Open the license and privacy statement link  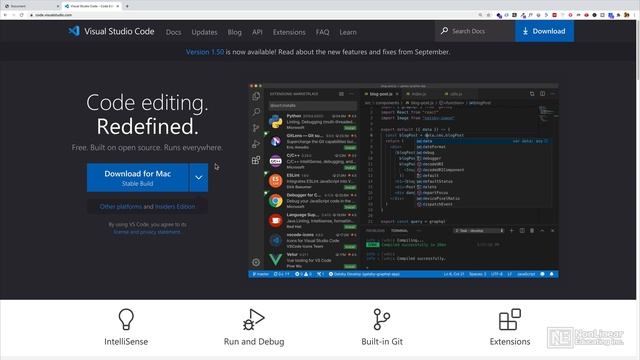coord(147,232)
